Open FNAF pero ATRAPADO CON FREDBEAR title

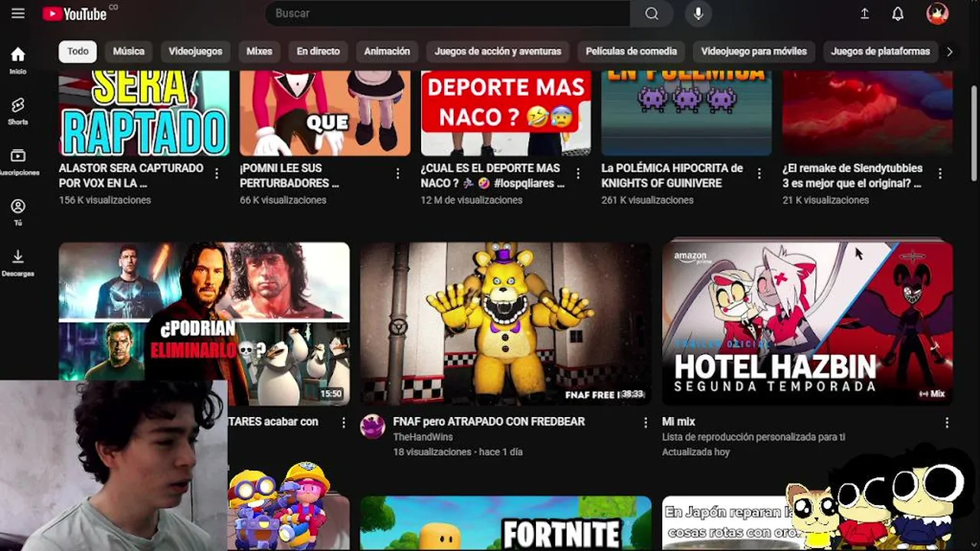coord(488,422)
